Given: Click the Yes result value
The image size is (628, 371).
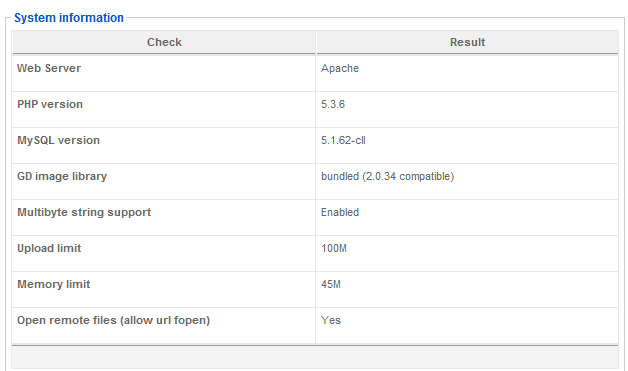Looking at the screenshot, I should click(x=331, y=321).
